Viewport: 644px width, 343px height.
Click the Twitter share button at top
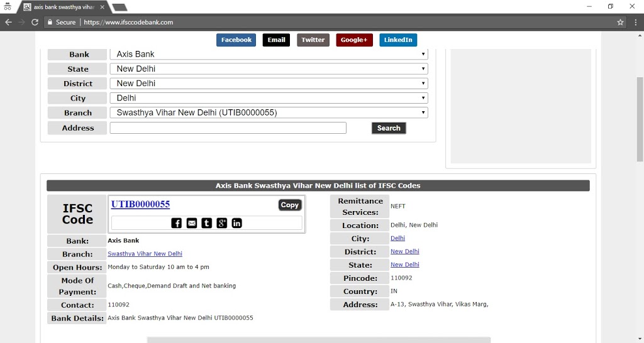pyautogui.click(x=313, y=40)
